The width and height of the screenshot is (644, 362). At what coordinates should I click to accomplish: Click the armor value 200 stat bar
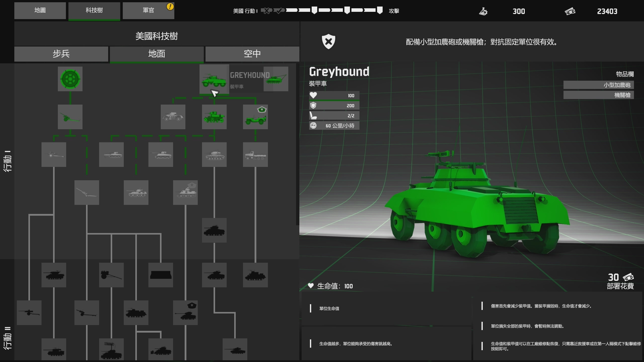pyautogui.click(x=334, y=106)
